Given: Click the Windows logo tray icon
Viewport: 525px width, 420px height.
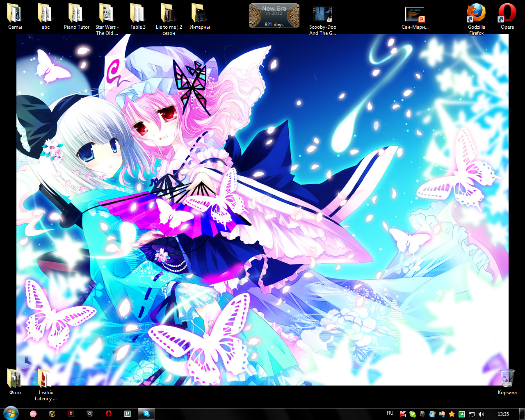Looking at the screenshot, I should [432, 414].
